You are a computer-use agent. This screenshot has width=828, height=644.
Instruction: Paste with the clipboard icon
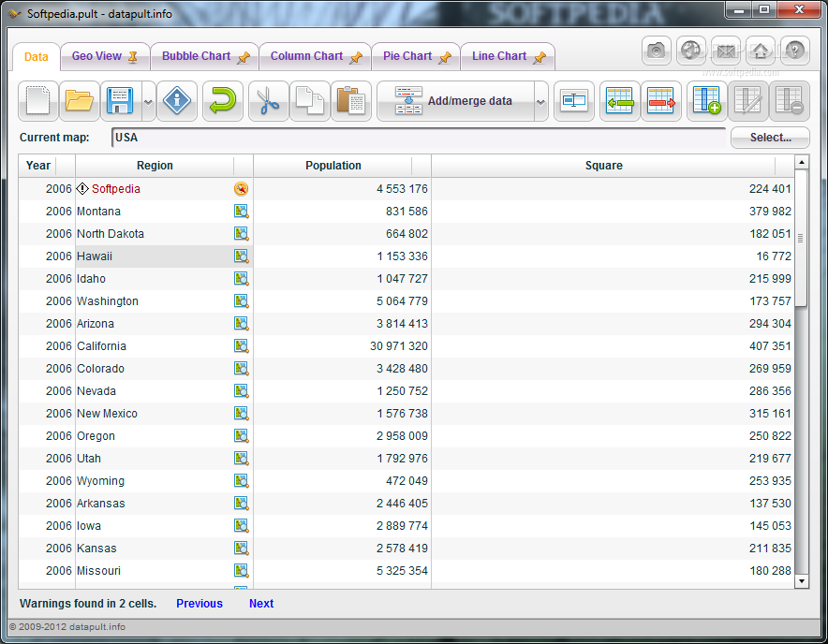click(x=350, y=101)
